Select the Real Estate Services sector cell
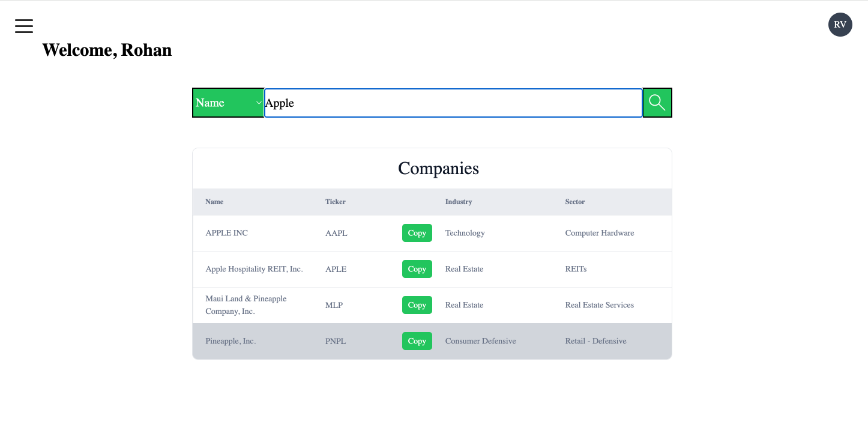868x446 pixels. (x=600, y=305)
